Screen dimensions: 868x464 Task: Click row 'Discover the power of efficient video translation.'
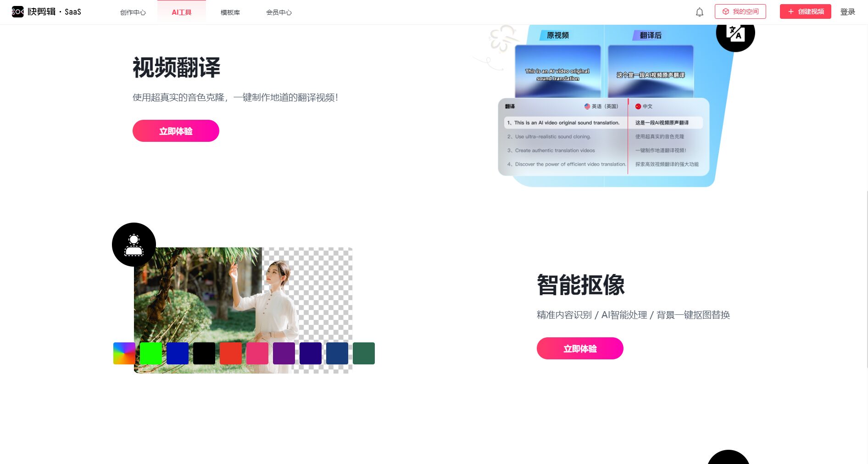567,164
